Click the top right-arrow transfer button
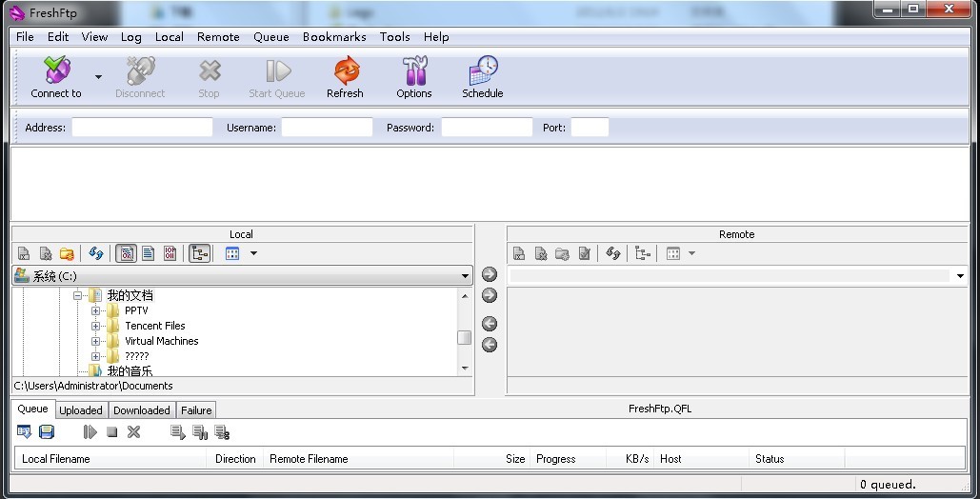980x499 pixels. click(490, 274)
